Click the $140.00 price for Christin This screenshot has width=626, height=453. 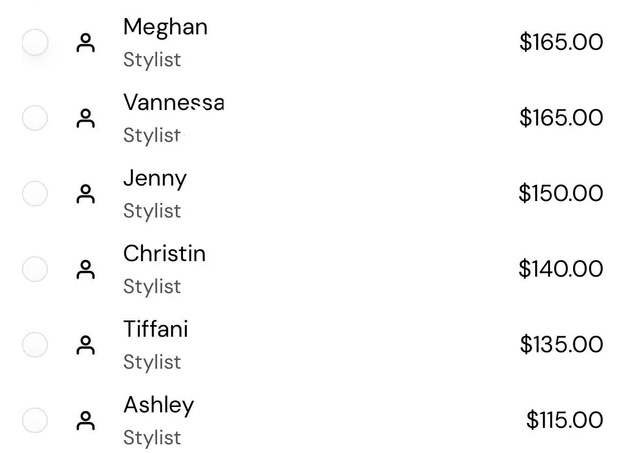pyautogui.click(x=561, y=269)
